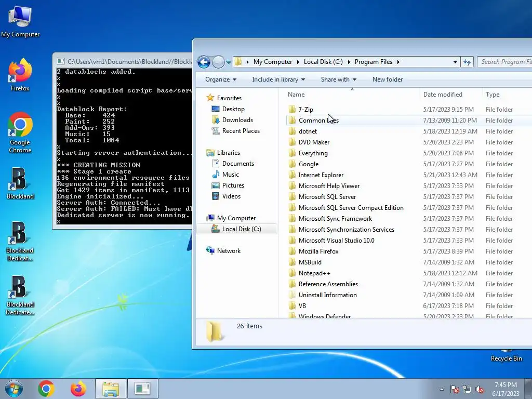Open the Windows Start menu

(14, 389)
